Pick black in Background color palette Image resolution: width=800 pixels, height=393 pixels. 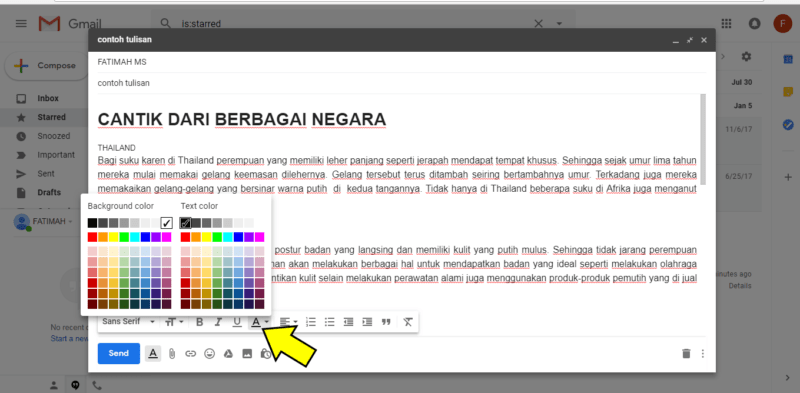pyautogui.click(x=92, y=223)
